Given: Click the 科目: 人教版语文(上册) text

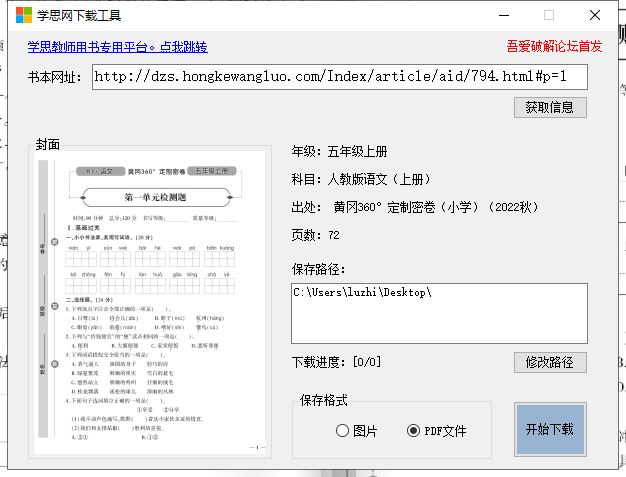Looking at the screenshot, I should (x=361, y=179).
